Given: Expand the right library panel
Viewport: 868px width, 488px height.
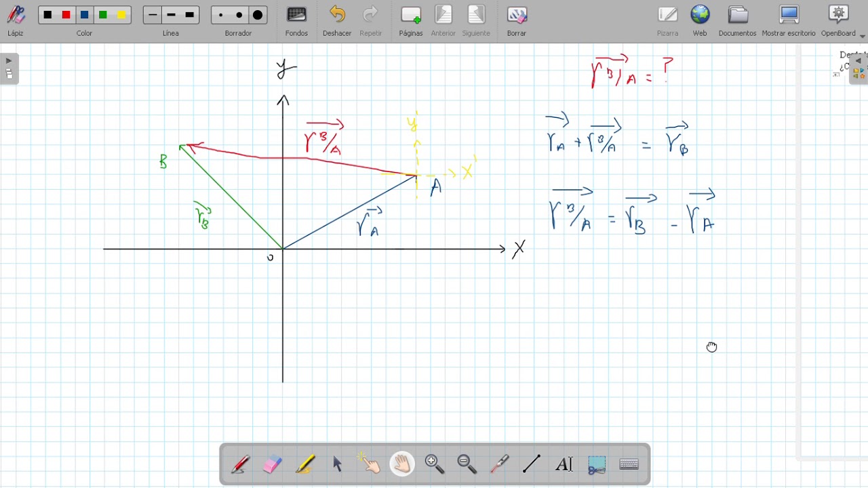Looking at the screenshot, I should coord(859,68).
